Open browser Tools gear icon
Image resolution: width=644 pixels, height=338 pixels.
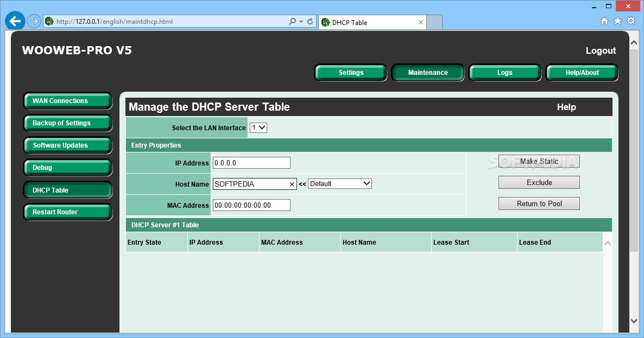click(x=631, y=21)
